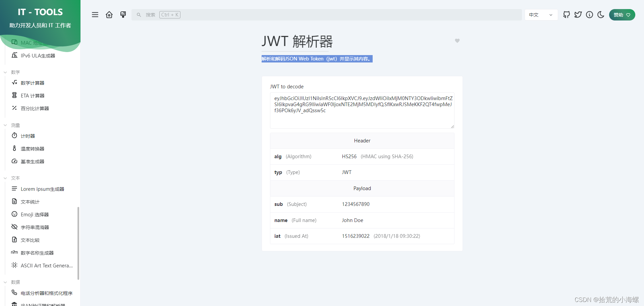This screenshot has height=306, width=644.
Task: Collapse the 文本 category
Action: 12,178
